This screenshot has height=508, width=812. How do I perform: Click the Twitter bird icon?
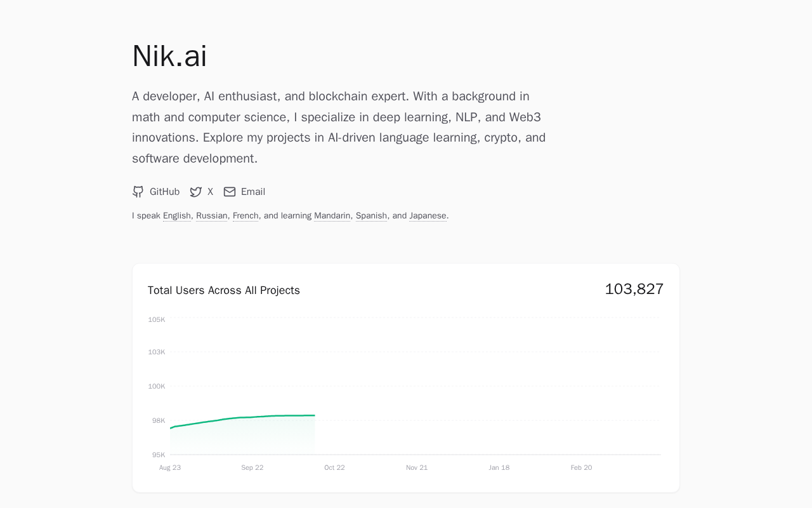(x=196, y=192)
